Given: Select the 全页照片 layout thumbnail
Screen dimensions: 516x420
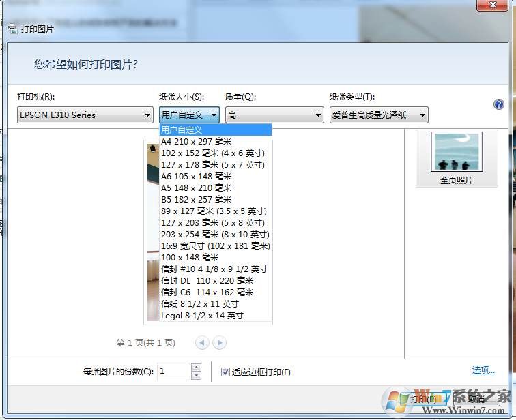Looking at the screenshot, I should point(457,158).
